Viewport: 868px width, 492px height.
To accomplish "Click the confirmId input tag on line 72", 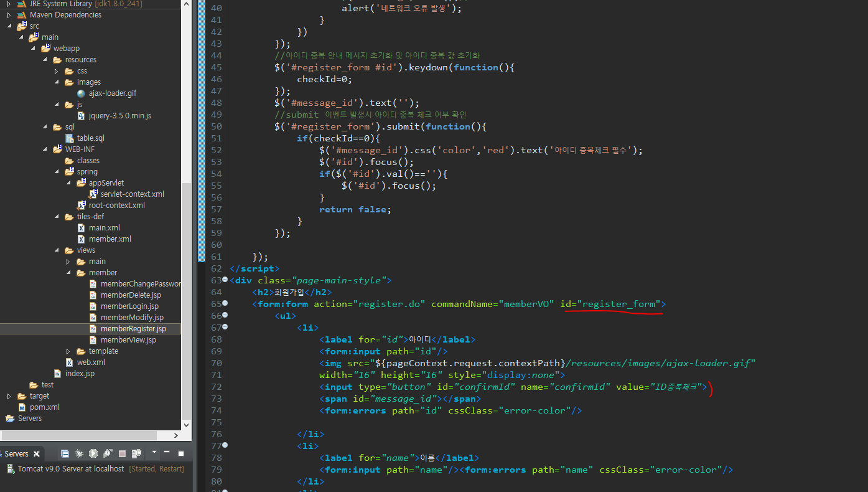I will pos(513,387).
